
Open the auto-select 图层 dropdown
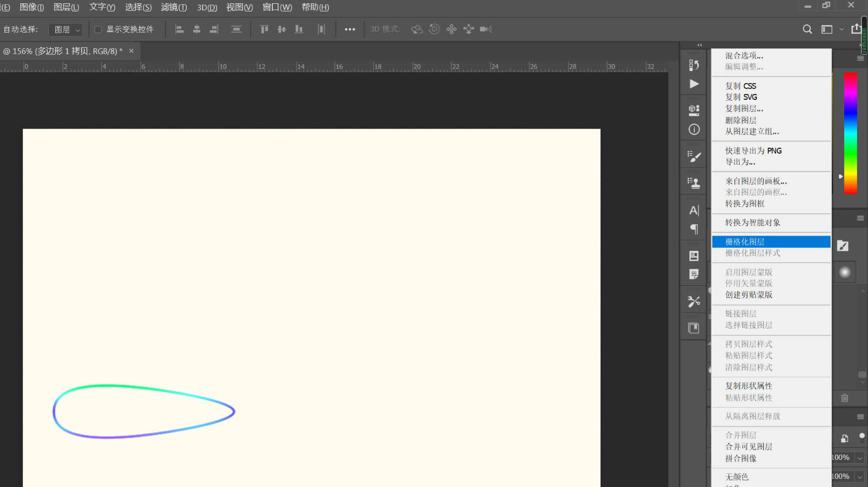[66, 29]
